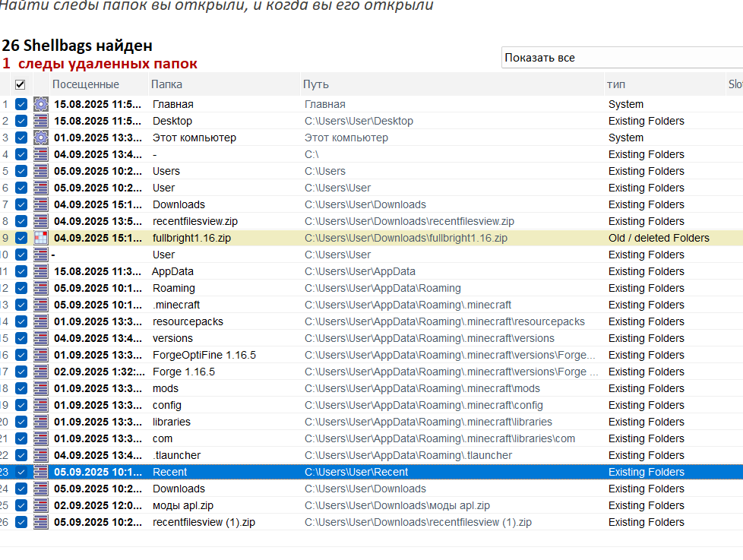Uncheck the Этот компьютер row checkbox

tap(21, 138)
